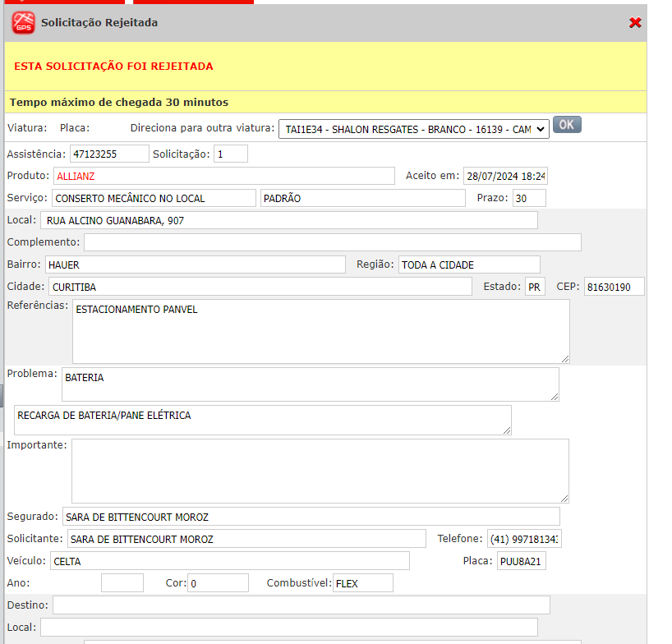Select the Produto field showing ALLIANZ
The image size is (672, 644).
[x=223, y=176]
